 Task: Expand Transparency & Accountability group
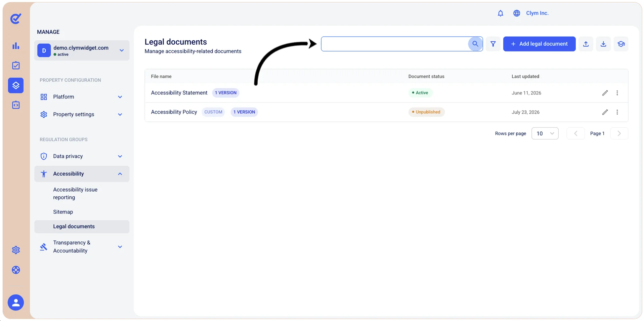tap(82, 247)
